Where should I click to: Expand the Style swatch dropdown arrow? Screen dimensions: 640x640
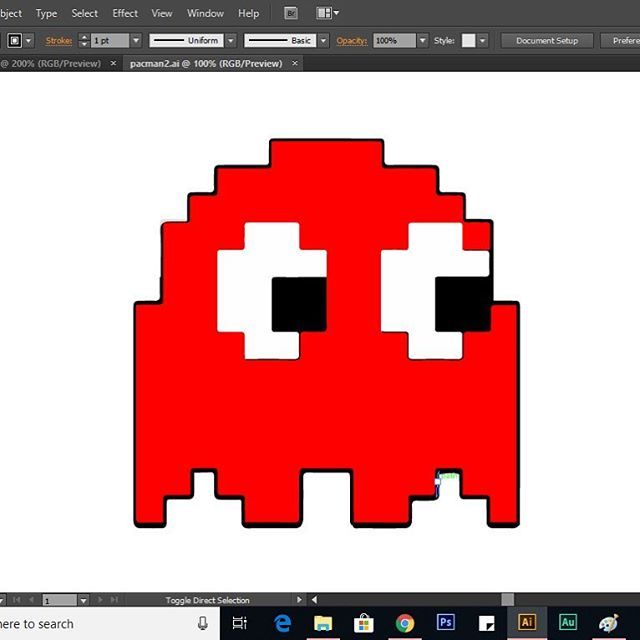click(x=482, y=40)
